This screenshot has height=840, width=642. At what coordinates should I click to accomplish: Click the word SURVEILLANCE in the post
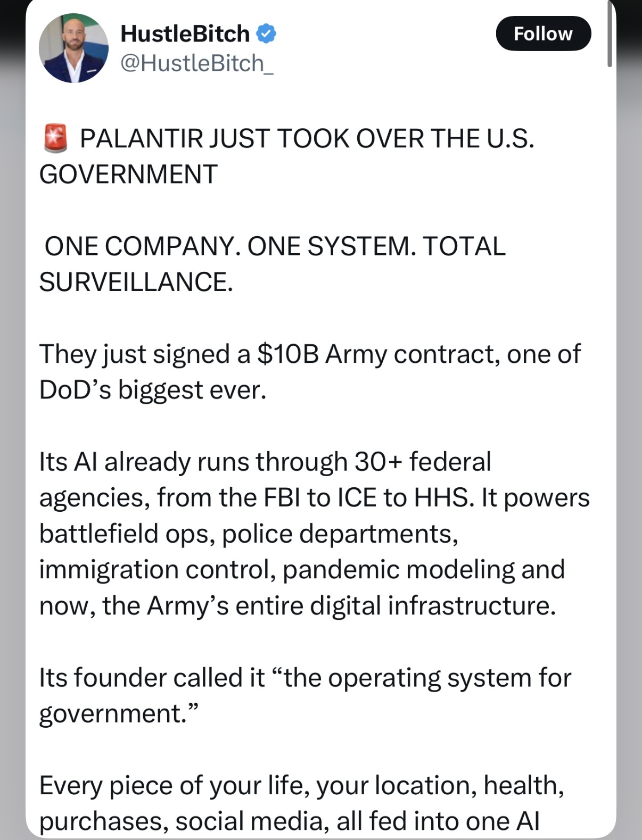136,282
